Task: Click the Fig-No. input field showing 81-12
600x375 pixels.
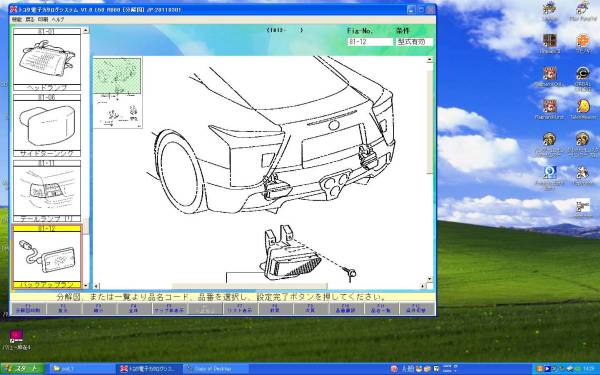Action: pyautogui.click(x=370, y=42)
